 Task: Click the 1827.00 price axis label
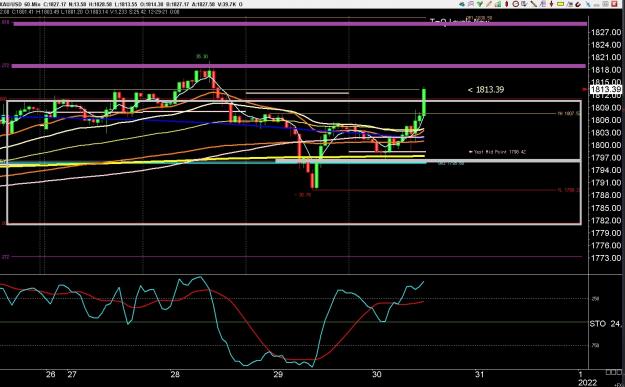[x=606, y=32]
